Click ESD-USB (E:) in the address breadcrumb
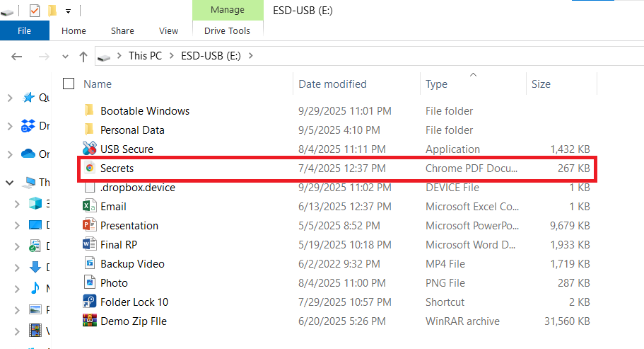 click(x=211, y=56)
